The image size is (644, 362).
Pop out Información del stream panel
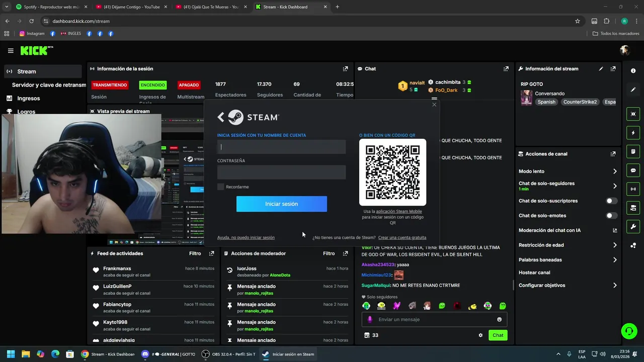click(x=613, y=69)
